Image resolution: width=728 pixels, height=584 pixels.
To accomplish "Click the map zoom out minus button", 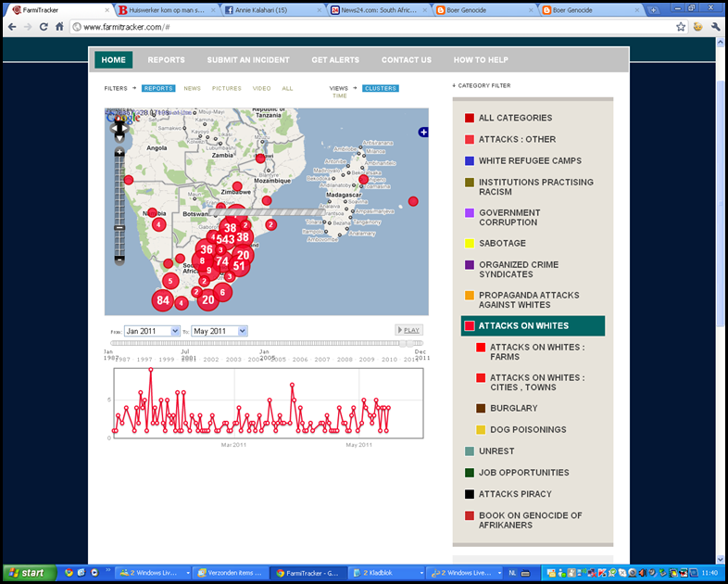I will tap(119, 260).
